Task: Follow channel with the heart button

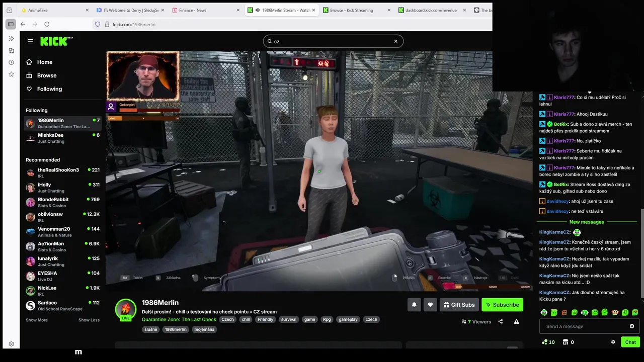Action: coord(430,305)
